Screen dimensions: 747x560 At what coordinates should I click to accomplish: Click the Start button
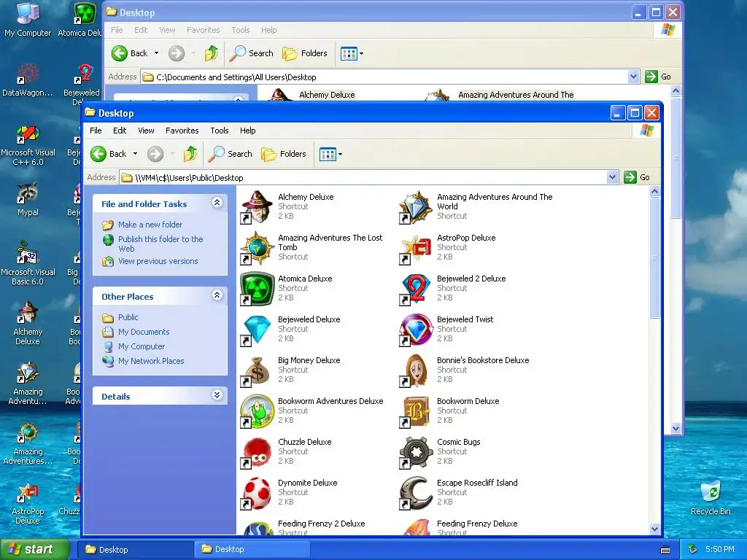[34, 549]
